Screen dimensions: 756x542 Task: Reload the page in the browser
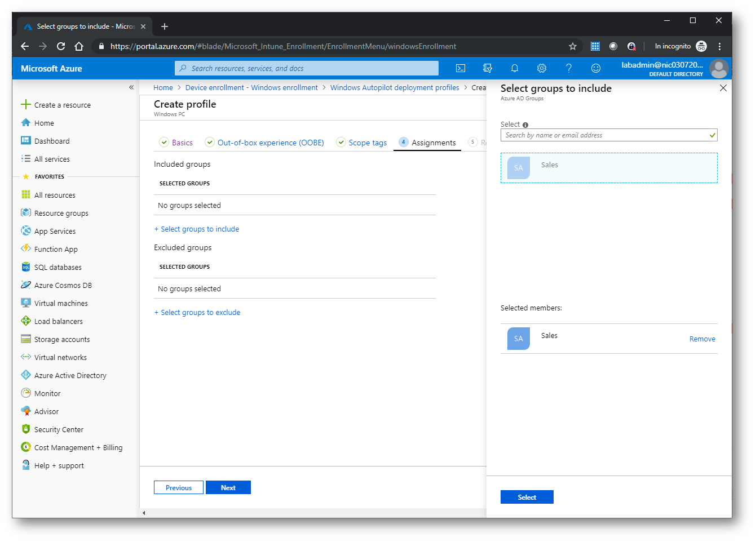point(61,46)
